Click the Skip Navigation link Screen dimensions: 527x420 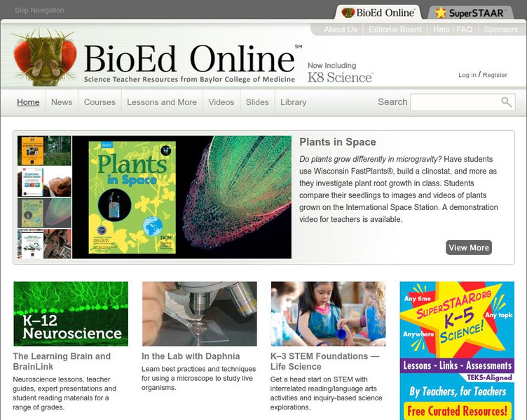(39, 10)
